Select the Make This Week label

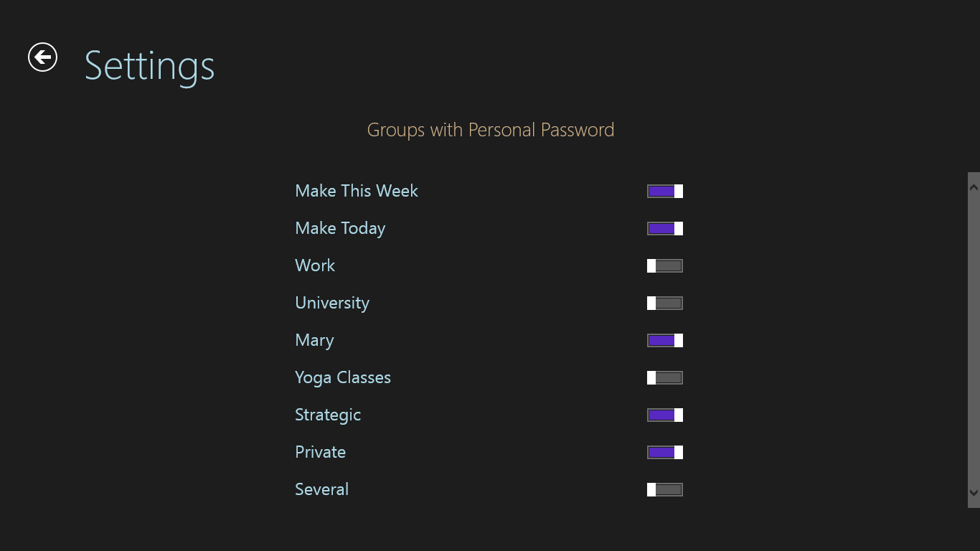(x=357, y=191)
